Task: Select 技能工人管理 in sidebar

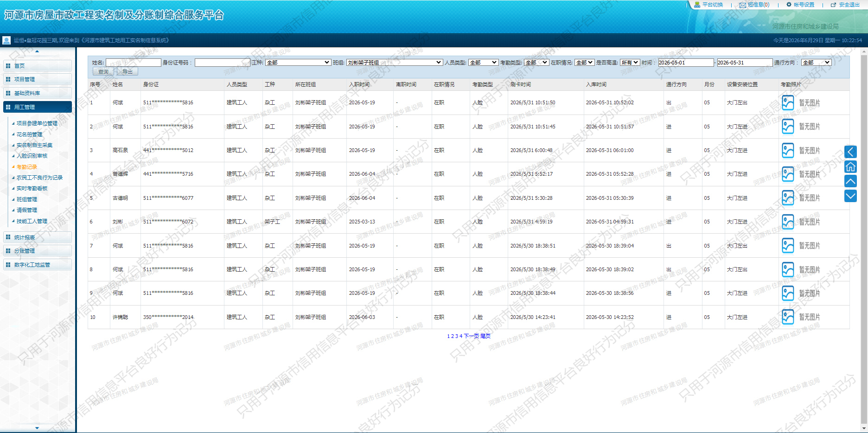Action: (32, 221)
